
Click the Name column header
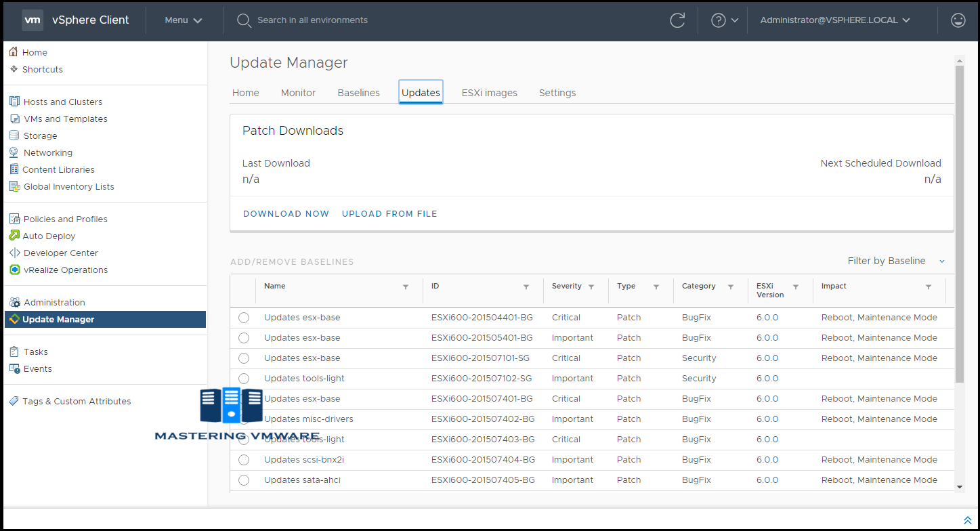pos(274,286)
